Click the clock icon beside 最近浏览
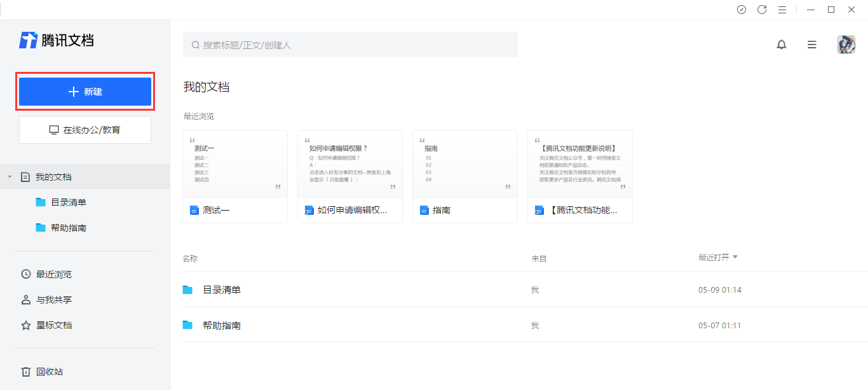The image size is (868, 390). [x=26, y=274]
